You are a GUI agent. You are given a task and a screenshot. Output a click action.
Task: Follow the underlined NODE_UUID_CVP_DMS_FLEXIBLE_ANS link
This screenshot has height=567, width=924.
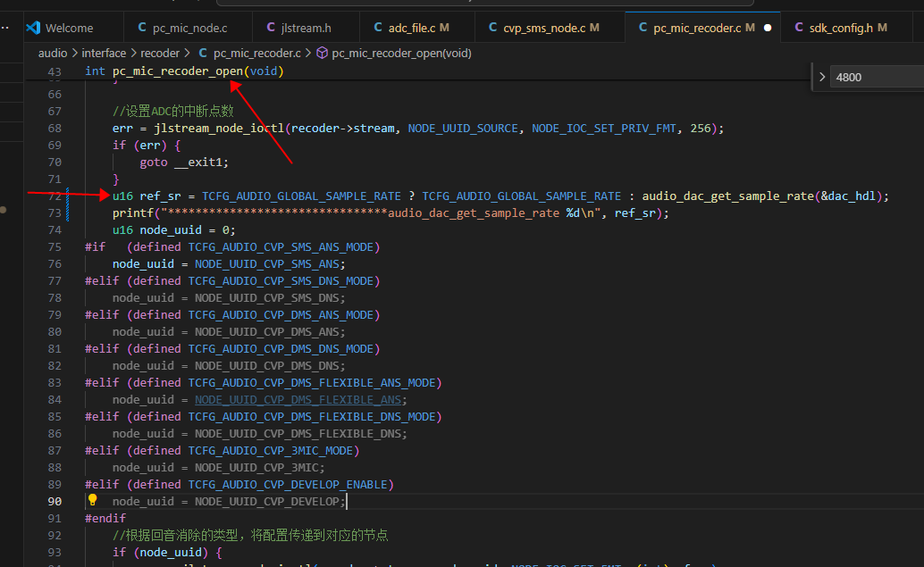pyautogui.click(x=298, y=400)
